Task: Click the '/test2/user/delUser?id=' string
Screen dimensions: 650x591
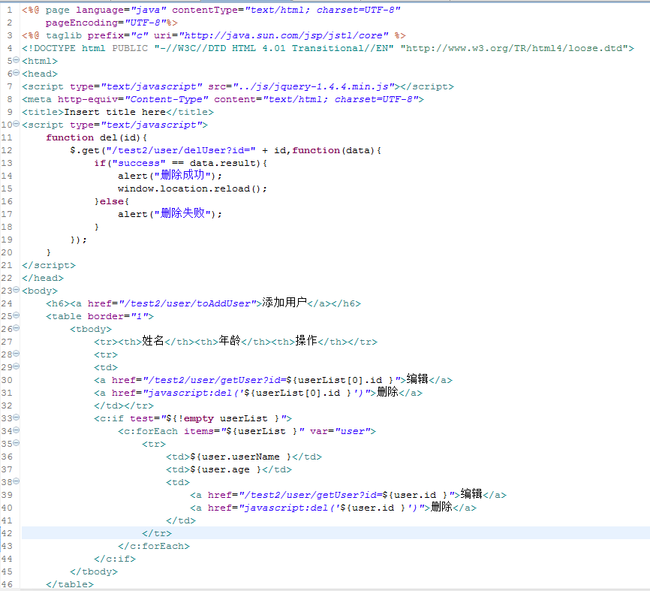Action: pyautogui.click(x=181, y=150)
